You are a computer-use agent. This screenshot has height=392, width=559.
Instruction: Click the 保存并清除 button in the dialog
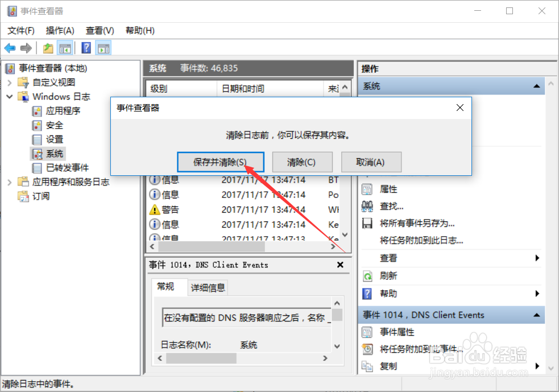tap(221, 162)
